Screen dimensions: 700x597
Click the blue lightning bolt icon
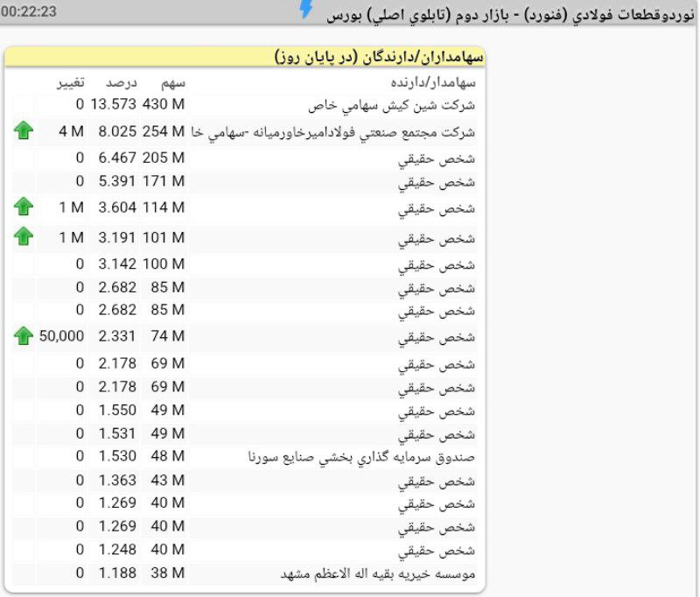click(x=305, y=9)
